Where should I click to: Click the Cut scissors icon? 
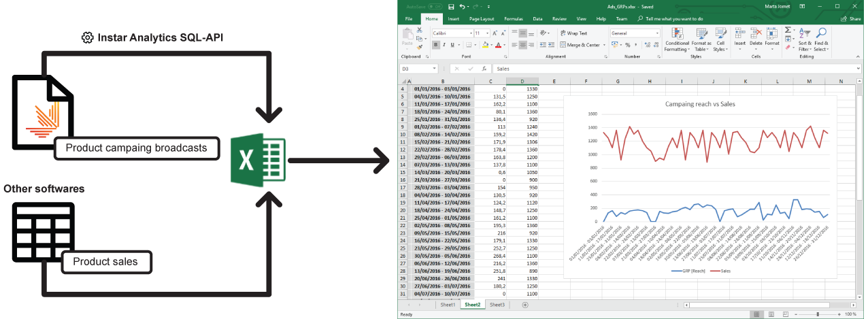click(x=418, y=31)
